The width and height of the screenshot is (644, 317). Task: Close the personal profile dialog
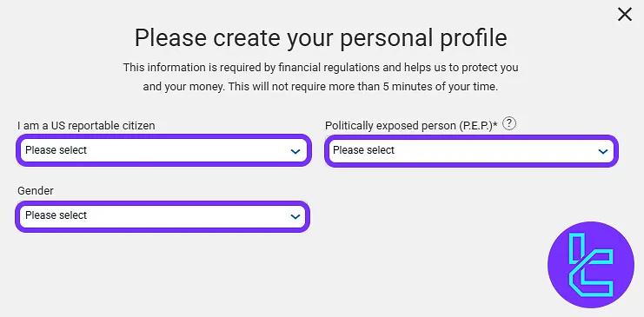click(x=625, y=15)
